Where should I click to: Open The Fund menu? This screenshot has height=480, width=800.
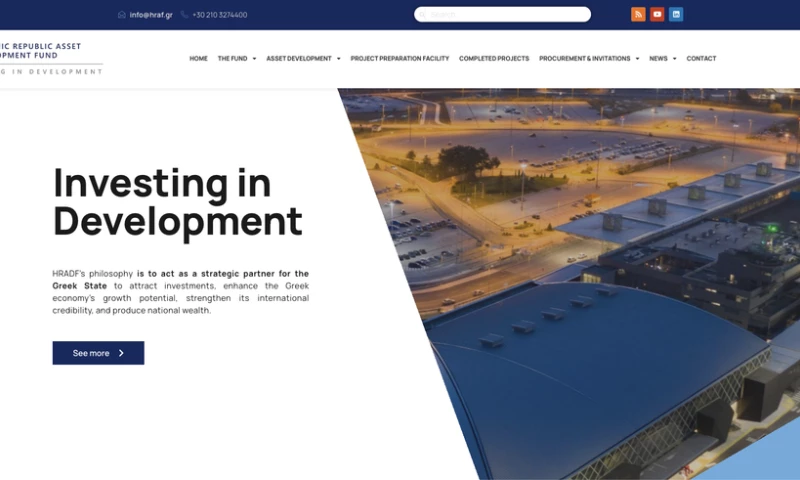tap(232, 59)
